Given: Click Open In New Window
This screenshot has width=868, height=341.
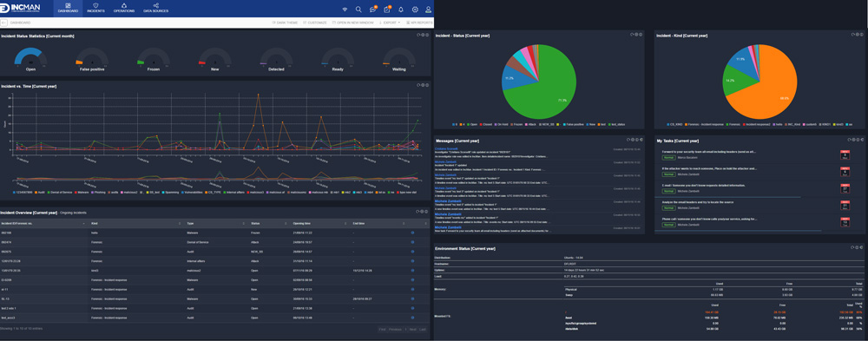Looking at the screenshot, I should [x=353, y=23].
